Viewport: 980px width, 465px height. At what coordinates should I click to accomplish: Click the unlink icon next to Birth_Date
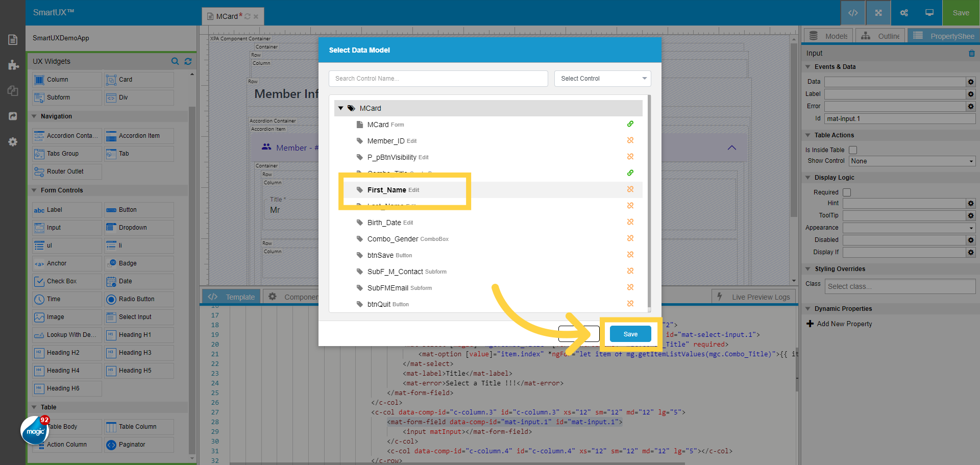point(630,222)
